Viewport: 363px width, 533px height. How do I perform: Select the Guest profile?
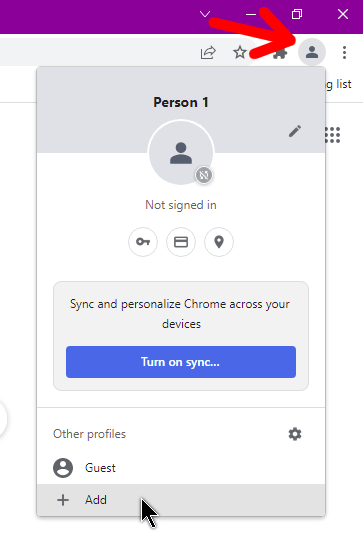[181, 468]
